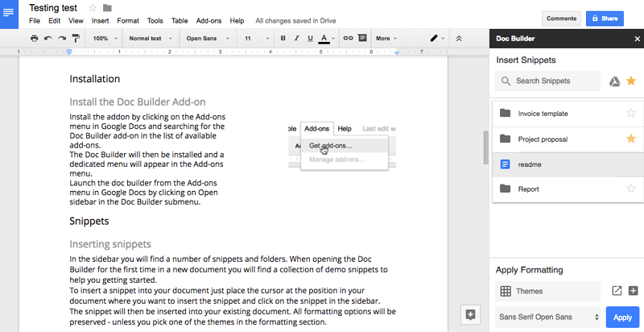Click the document vertical scrollbar
The height and width of the screenshot is (332, 644).
(x=486, y=147)
